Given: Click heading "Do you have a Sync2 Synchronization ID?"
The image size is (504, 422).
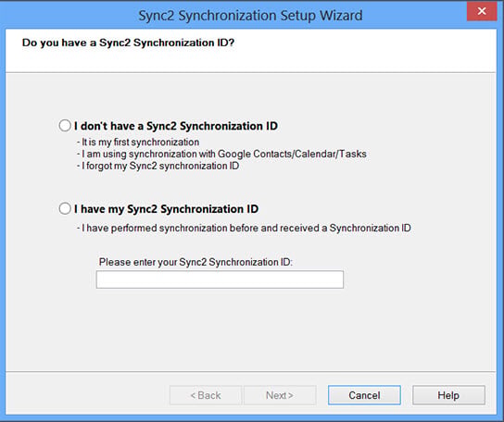Looking at the screenshot, I should pos(128,43).
